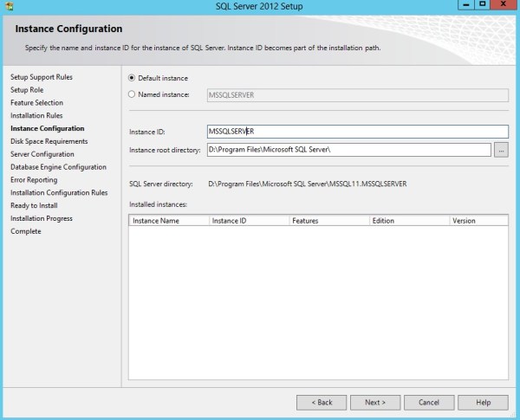Screen dimensions: 520x420
Task: Sort by Instance Name column header
Action: pyautogui.click(x=169, y=221)
